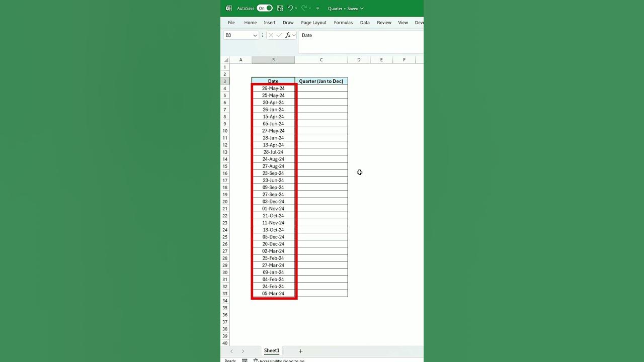Viewport: 644px width, 362px height.
Task: Click the Redo arrow icon
Action: [304, 8]
